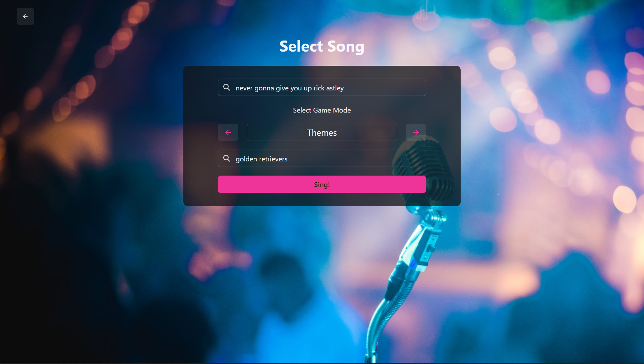Screen dimensions: 644x364
Task: Click the Select Song heading
Action: (322, 46)
